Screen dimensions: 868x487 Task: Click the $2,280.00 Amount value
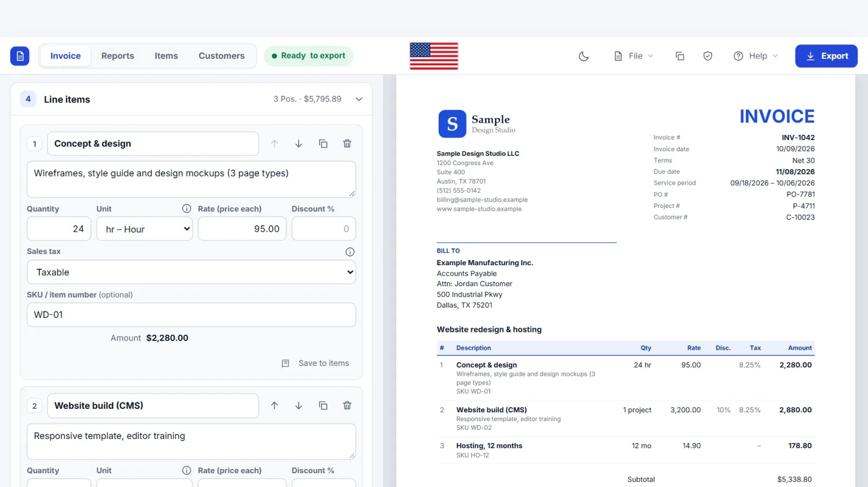click(167, 338)
